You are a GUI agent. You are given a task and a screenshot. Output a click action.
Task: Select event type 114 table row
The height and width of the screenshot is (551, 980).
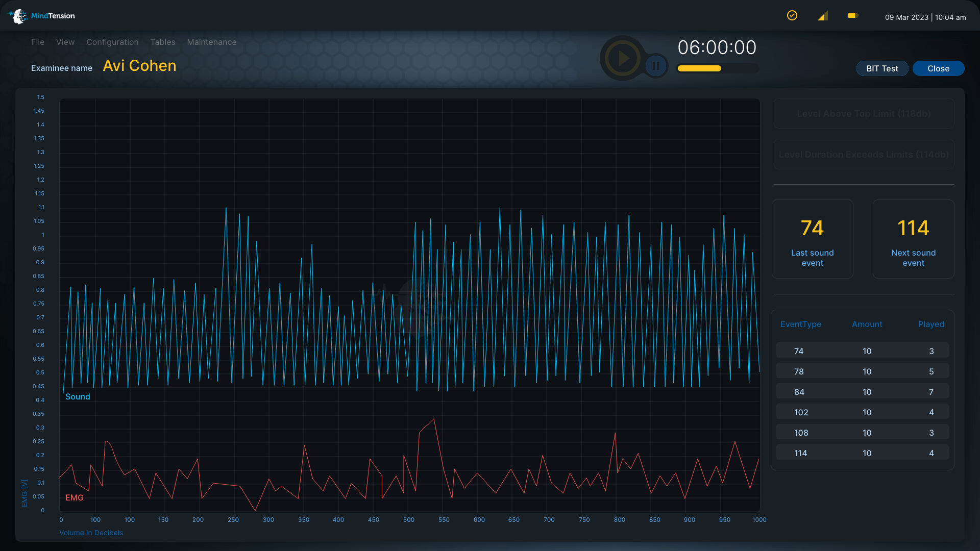(862, 453)
